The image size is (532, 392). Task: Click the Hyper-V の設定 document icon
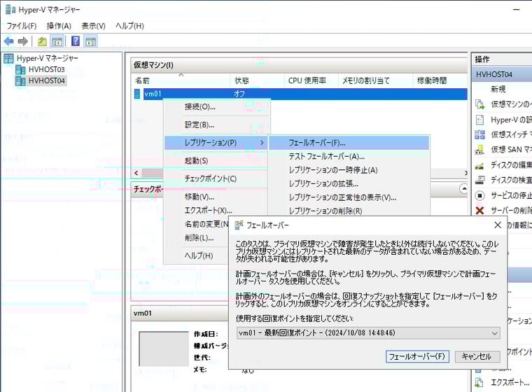(x=479, y=120)
